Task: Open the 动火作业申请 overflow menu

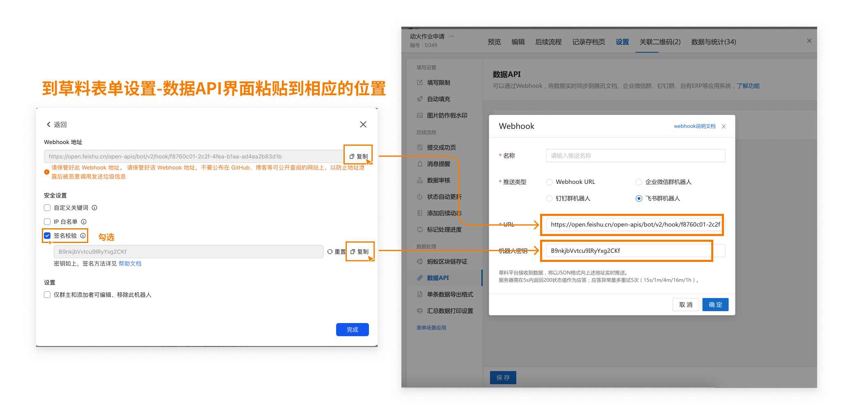Action: 452,36
